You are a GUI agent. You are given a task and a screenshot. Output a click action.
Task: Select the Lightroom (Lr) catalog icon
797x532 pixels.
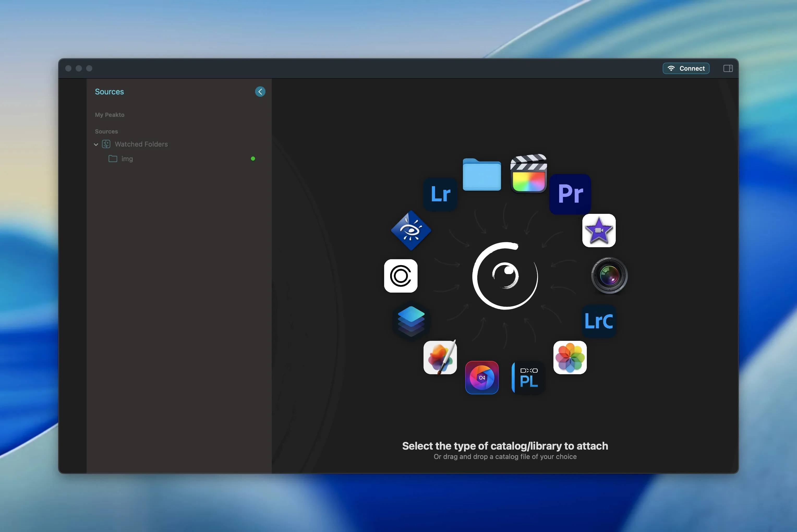(x=440, y=194)
